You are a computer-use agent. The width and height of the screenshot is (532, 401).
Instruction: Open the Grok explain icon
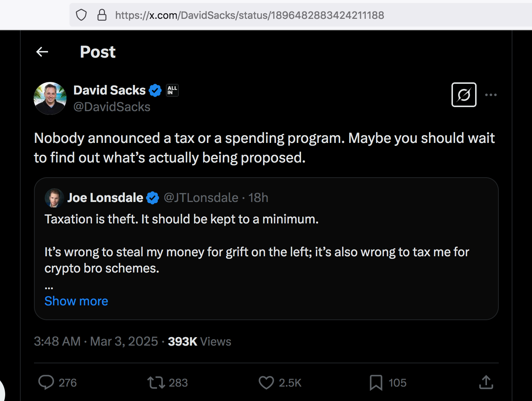[464, 95]
